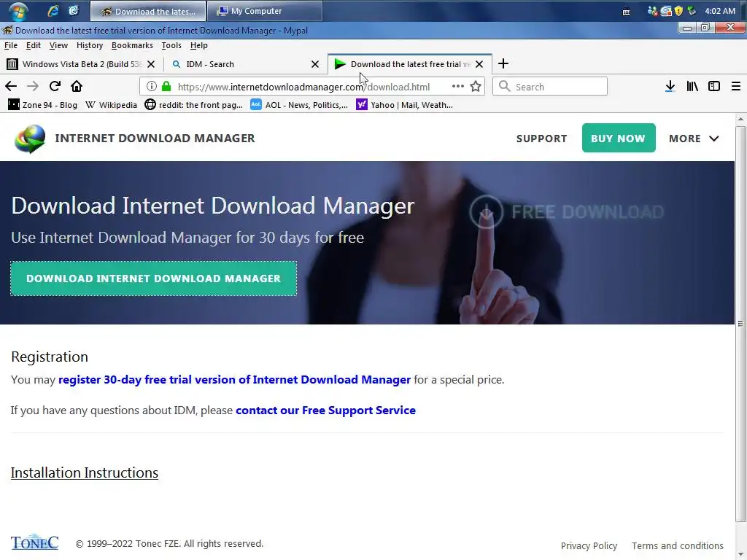Open a new tab with plus

(x=503, y=64)
